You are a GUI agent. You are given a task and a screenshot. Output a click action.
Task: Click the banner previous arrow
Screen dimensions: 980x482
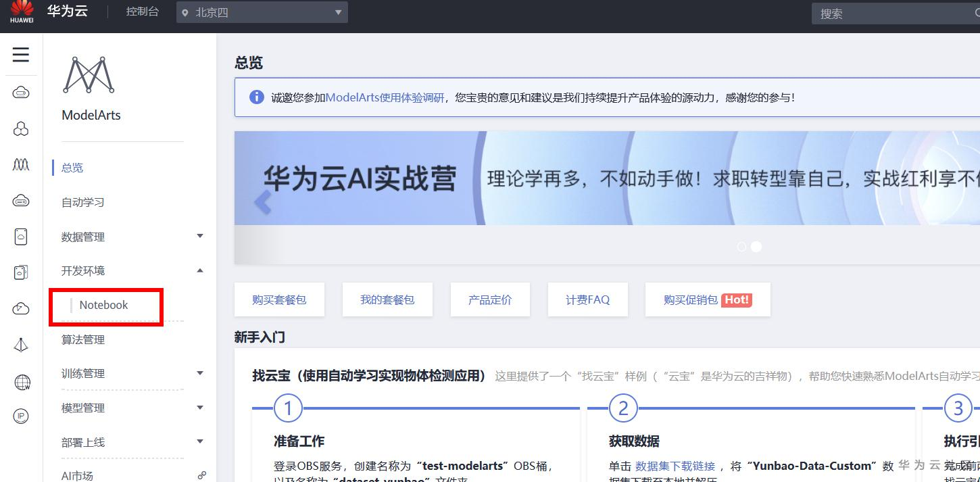[263, 202]
